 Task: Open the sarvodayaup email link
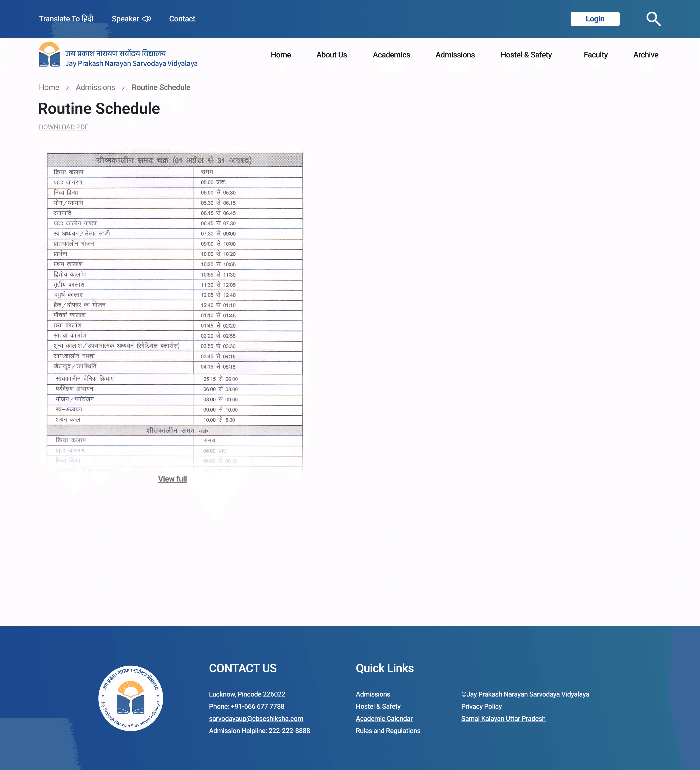[256, 718]
